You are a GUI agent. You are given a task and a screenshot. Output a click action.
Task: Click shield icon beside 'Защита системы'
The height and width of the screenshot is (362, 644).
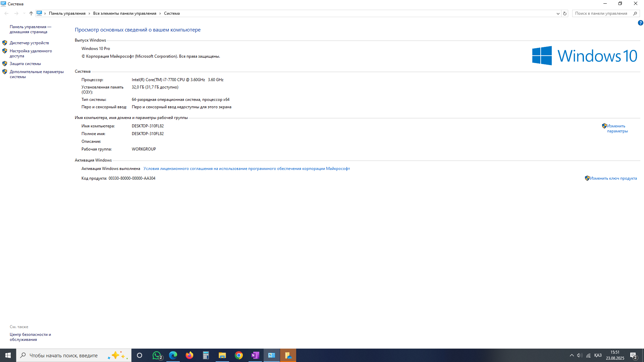[5, 64]
